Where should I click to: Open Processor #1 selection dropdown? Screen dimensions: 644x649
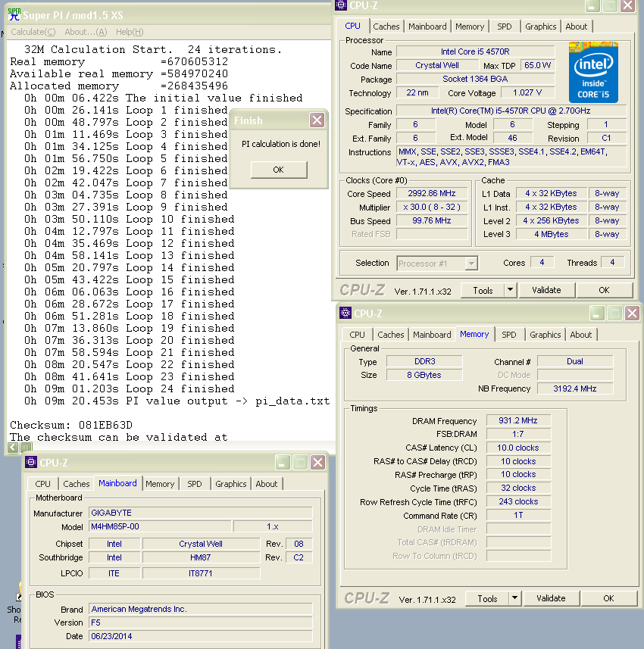point(437,264)
